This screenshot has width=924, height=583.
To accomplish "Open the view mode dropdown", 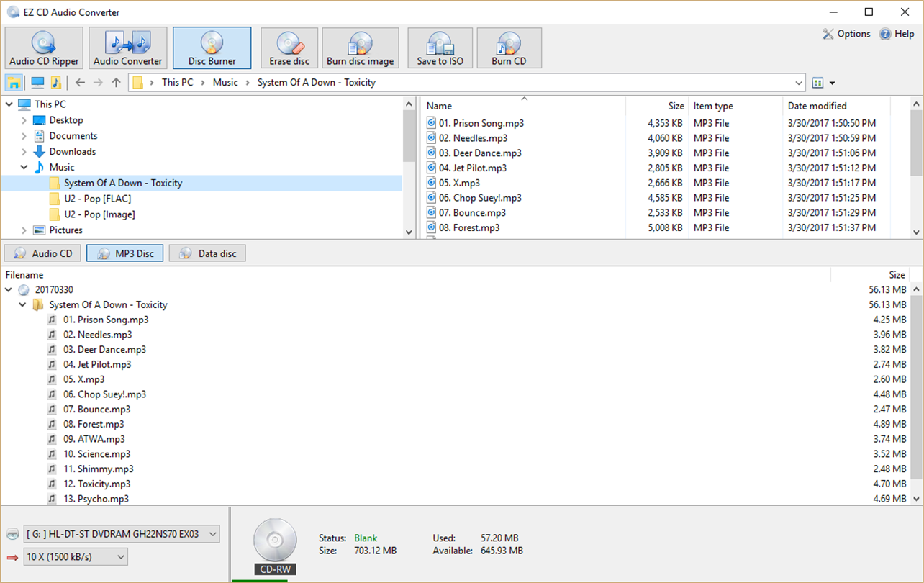I will tap(832, 83).
